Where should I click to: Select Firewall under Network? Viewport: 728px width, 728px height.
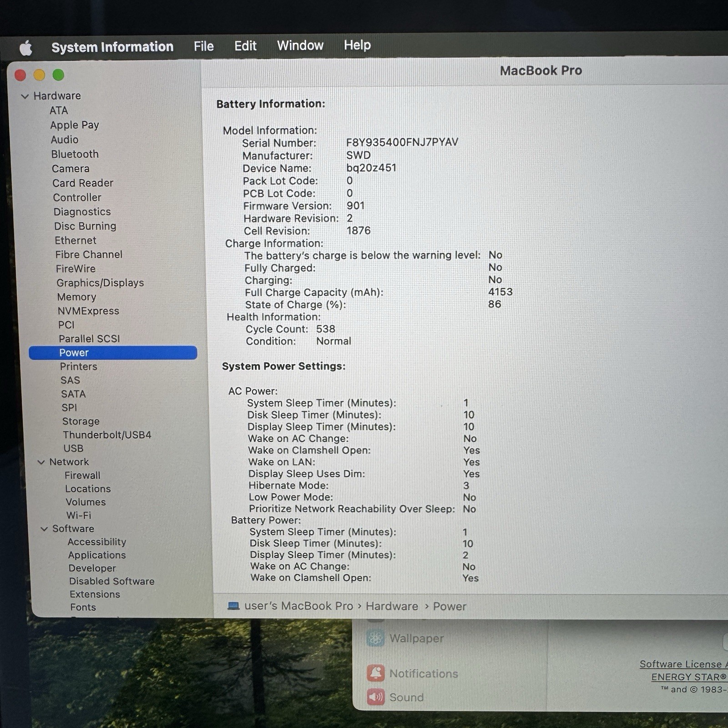pos(82,475)
